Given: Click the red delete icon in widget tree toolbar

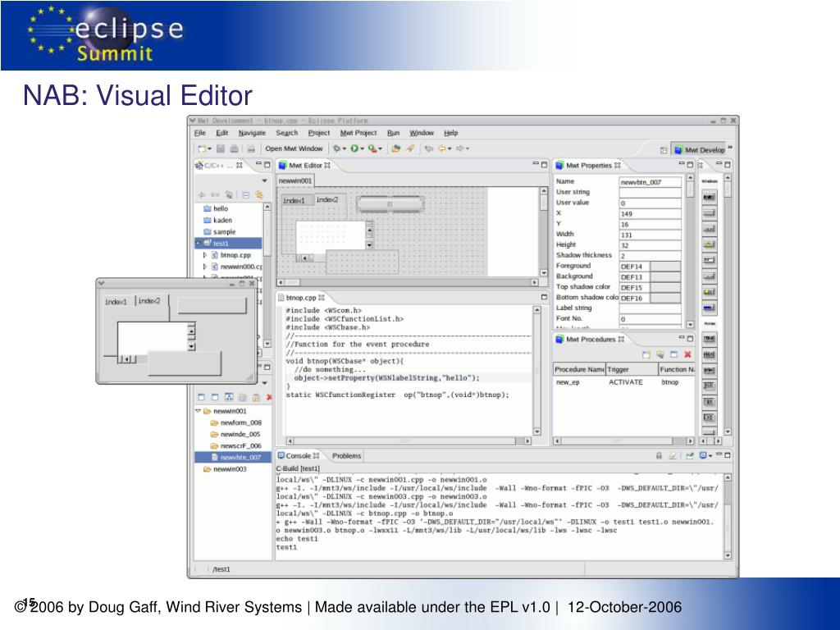Looking at the screenshot, I should pyautogui.click(x=269, y=397).
